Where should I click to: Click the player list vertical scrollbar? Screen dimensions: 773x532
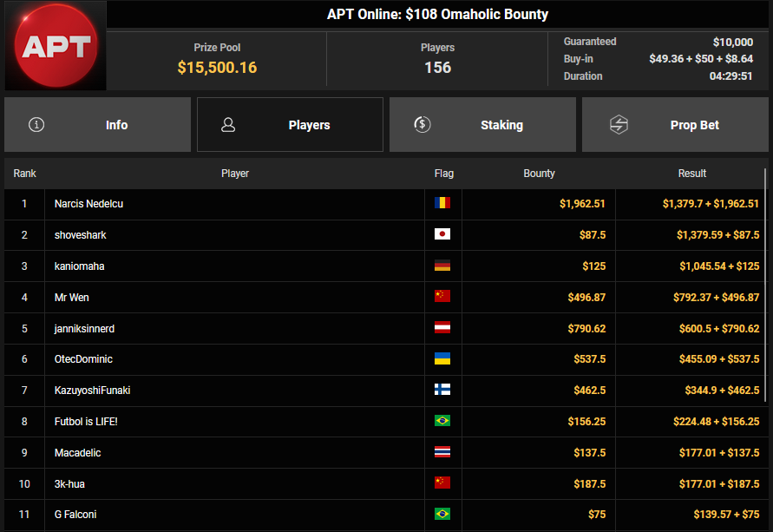765,260
